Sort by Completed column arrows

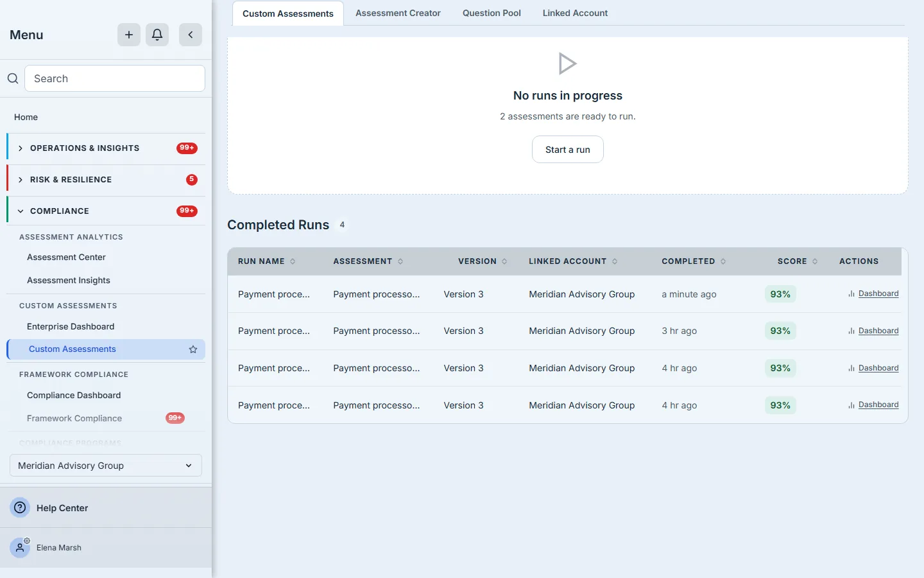pos(723,261)
